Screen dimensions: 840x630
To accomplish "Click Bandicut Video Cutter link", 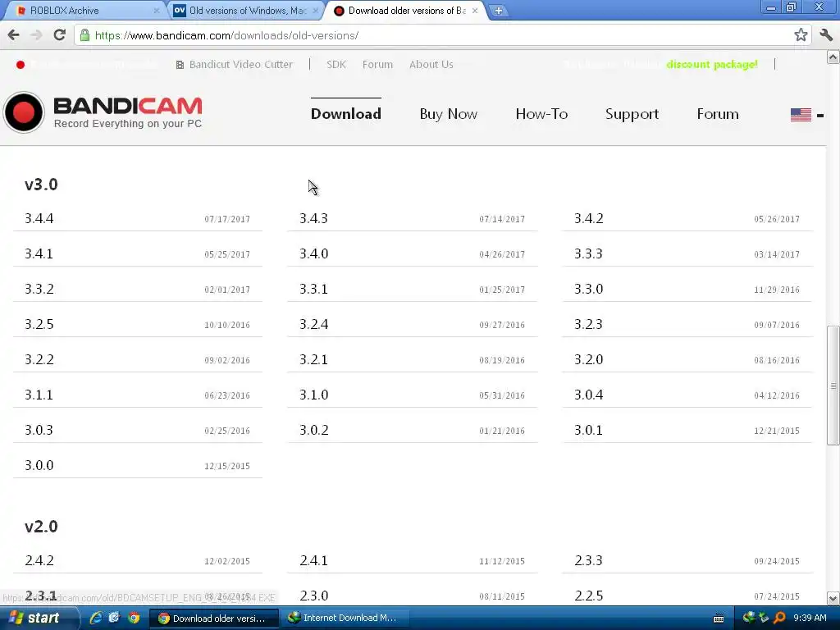I will [x=235, y=65].
